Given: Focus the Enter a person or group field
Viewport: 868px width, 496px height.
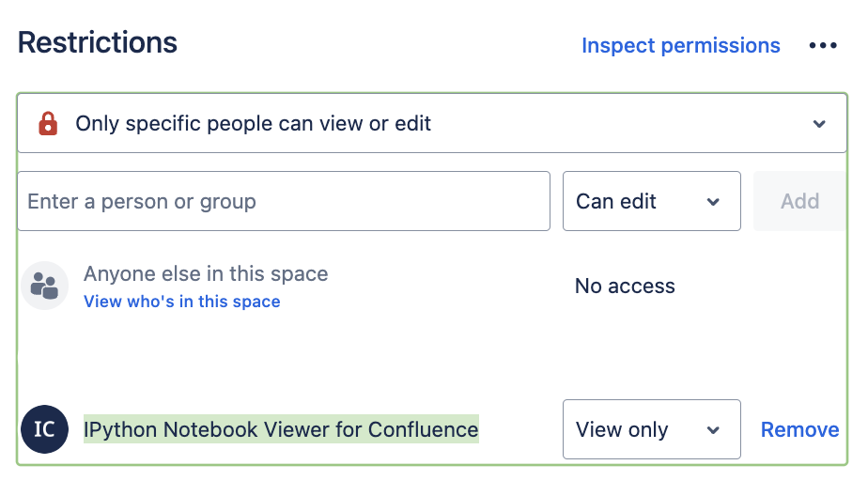Looking at the screenshot, I should coord(283,201).
